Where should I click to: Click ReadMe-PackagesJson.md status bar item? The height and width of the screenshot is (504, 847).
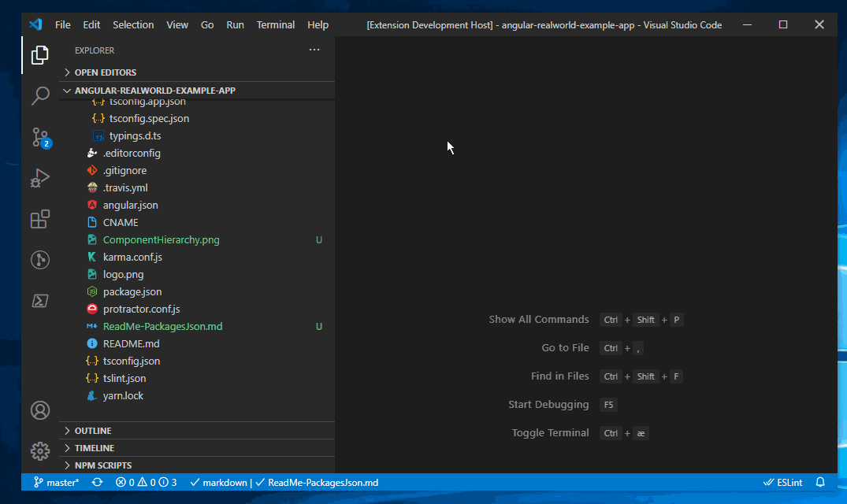[x=317, y=483]
